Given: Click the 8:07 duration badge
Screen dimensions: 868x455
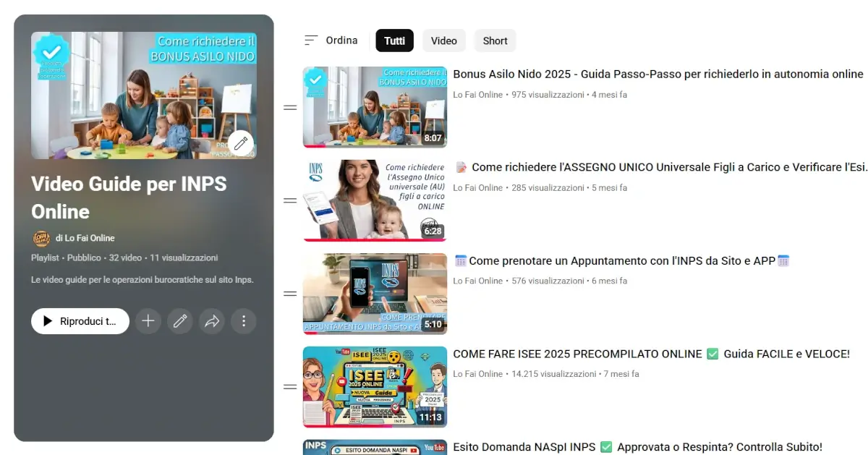Looking at the screenshot, I should (x=433, y=137).
